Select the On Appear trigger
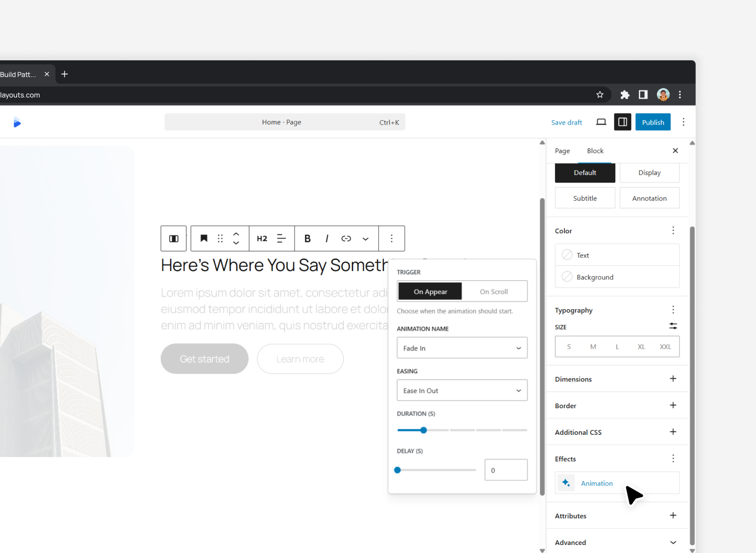Image resolution: width=756 pixels, height=553 pixels. [x=430, y=292]
